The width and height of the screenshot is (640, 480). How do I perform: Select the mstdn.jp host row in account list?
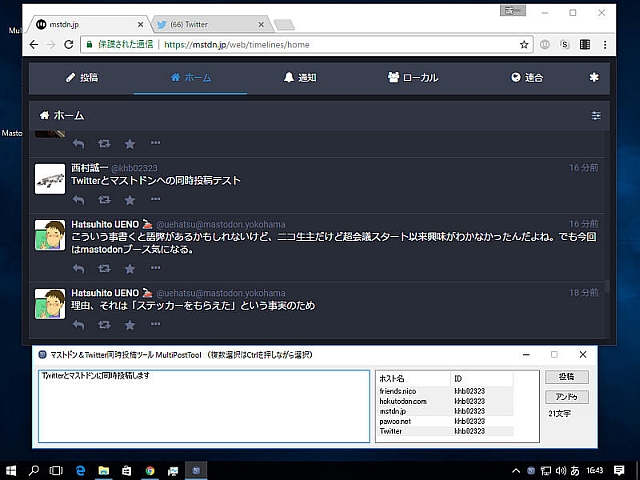pyautogui.click(x=445, y=411)
